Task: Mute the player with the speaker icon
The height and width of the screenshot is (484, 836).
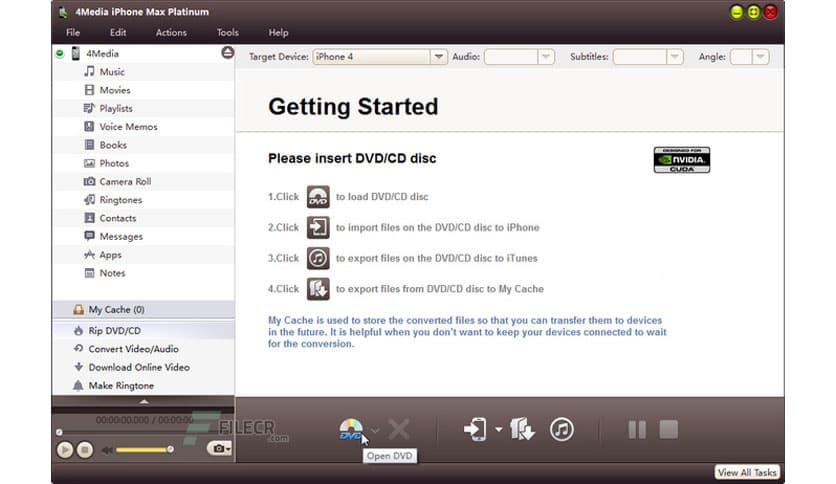Action: [106, 450]
